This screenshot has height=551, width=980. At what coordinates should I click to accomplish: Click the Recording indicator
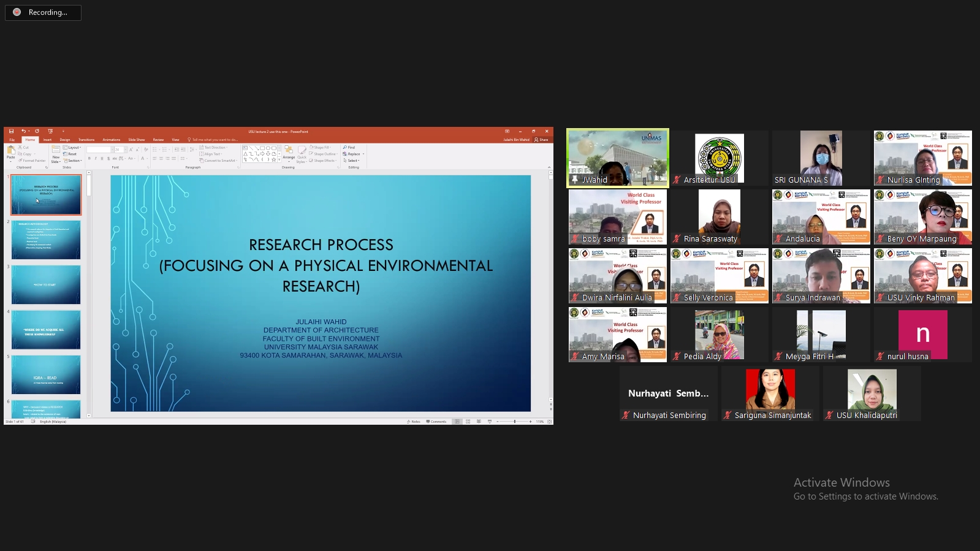tap(43, 12)
